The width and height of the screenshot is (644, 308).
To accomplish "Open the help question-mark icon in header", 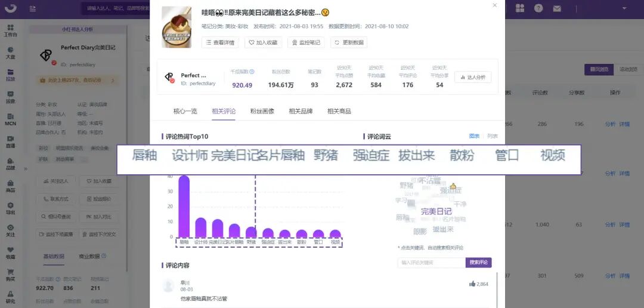I will [x=538, y=8].
